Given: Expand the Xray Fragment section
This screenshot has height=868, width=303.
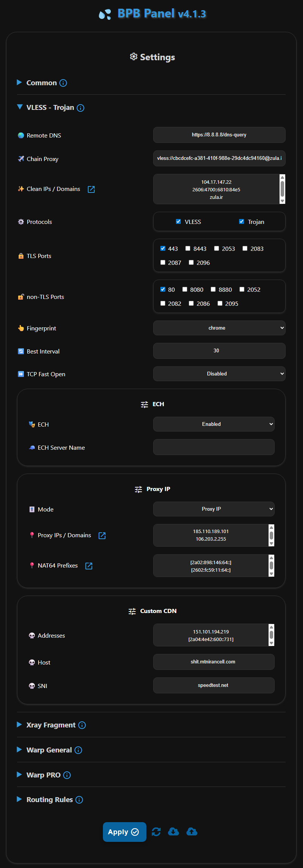Looking at the screenshot, I should coord(19,725).
